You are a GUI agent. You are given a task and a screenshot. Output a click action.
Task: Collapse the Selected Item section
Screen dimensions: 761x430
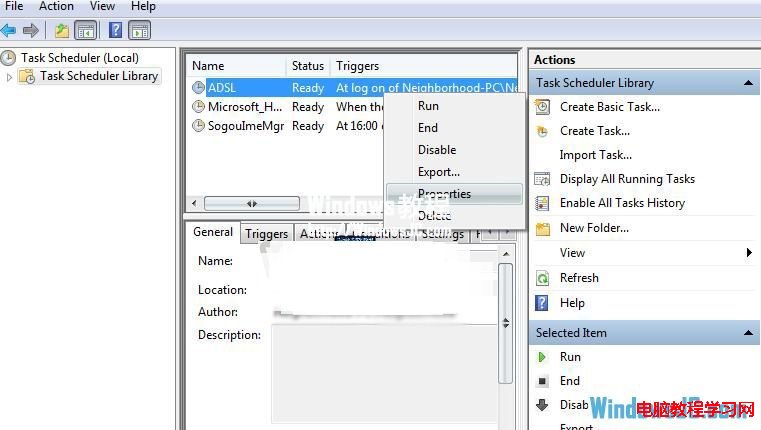point(750,333)
